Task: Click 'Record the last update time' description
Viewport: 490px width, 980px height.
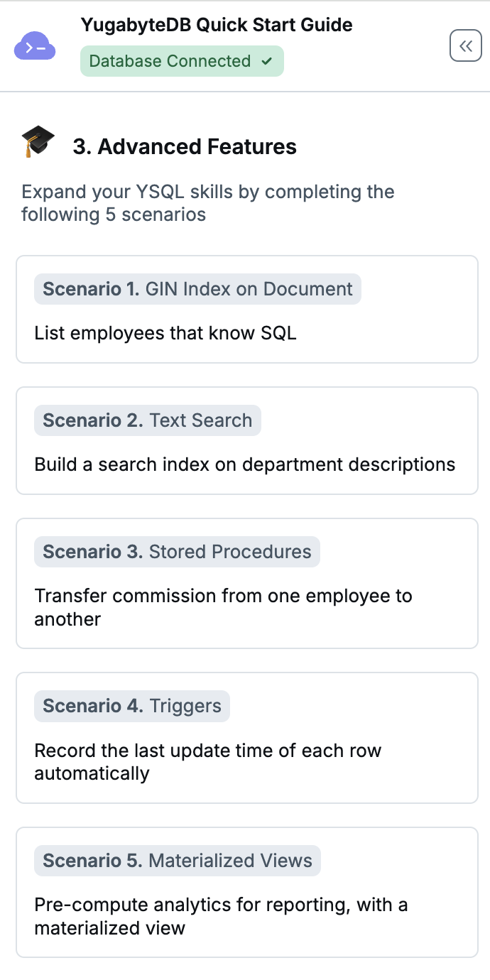Action: click(x=208, y=761)
